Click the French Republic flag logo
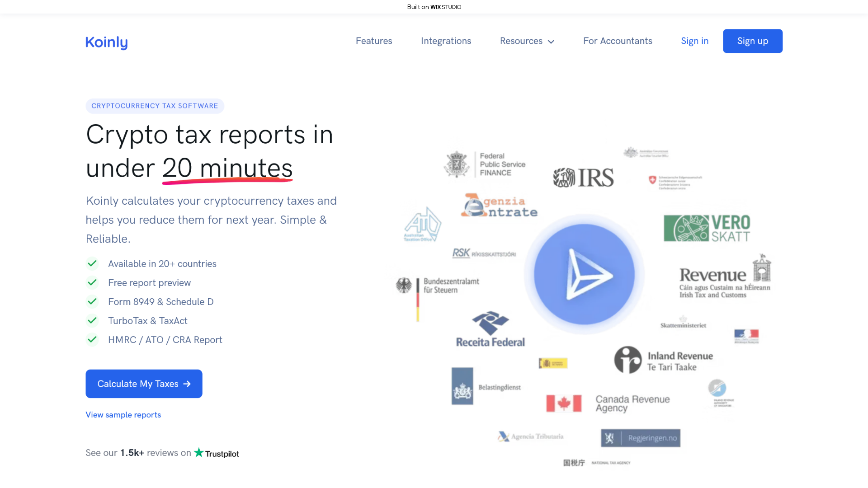The width and height of the screenshot is (868, 488). [746, 337]
